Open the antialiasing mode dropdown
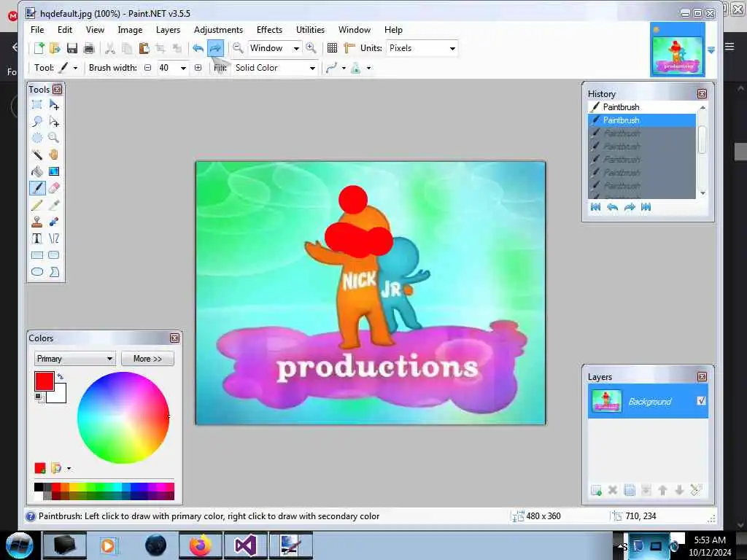This screenshot has height=560, width=747. pos(344,68)
